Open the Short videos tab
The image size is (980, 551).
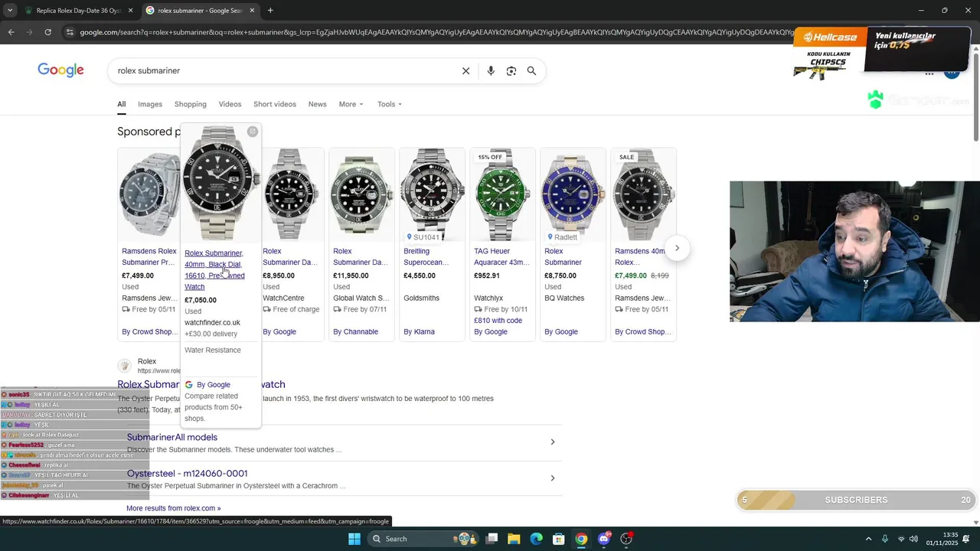(x=275, y=104)
